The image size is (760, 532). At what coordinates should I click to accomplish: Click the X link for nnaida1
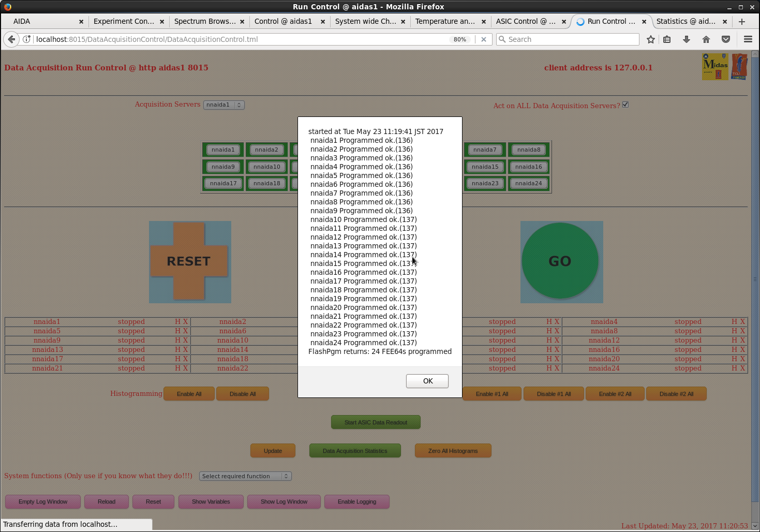185,322
